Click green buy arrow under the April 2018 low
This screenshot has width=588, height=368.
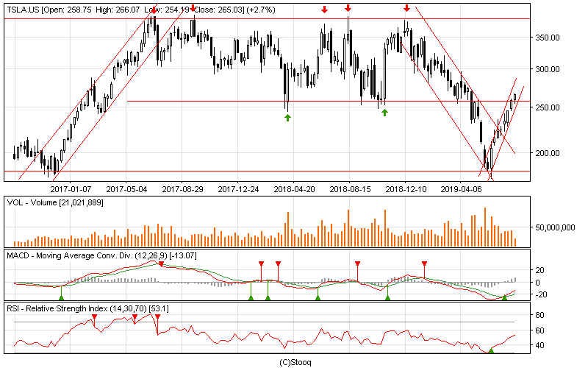(x=287, y=118)
